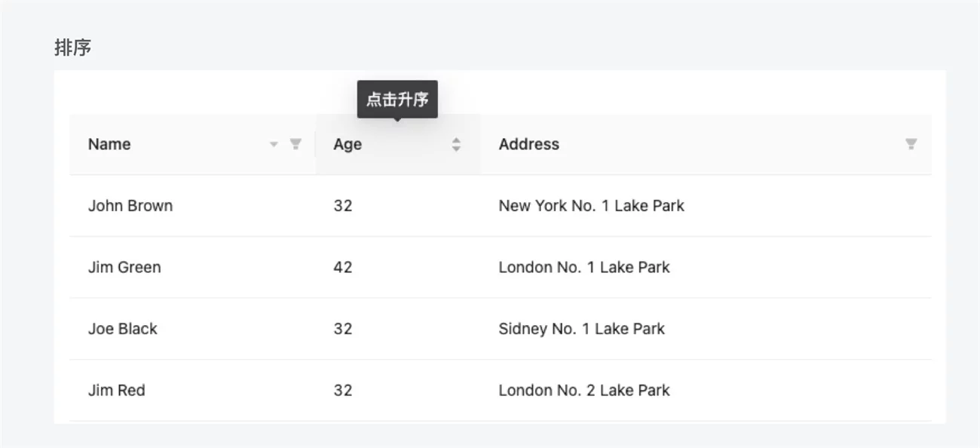The height and width of the screenshot is (448, 980).
Task: Click the 点击升序 tooltip bubble
Action: 397,100
